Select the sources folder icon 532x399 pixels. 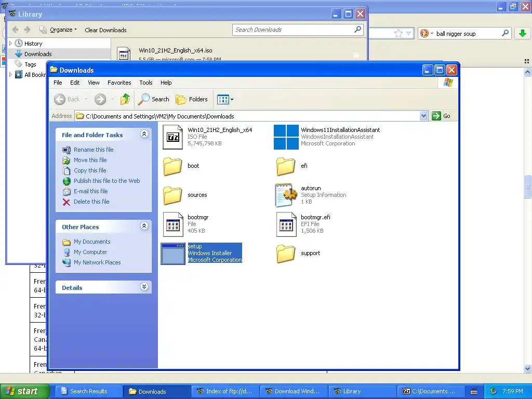[x=172, y=195]
